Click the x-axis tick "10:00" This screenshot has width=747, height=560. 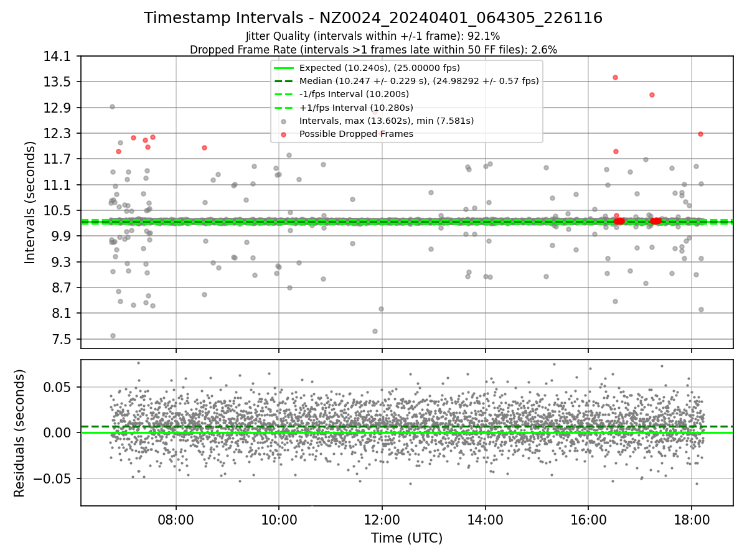pyautogui.click(x=279, y=520)
